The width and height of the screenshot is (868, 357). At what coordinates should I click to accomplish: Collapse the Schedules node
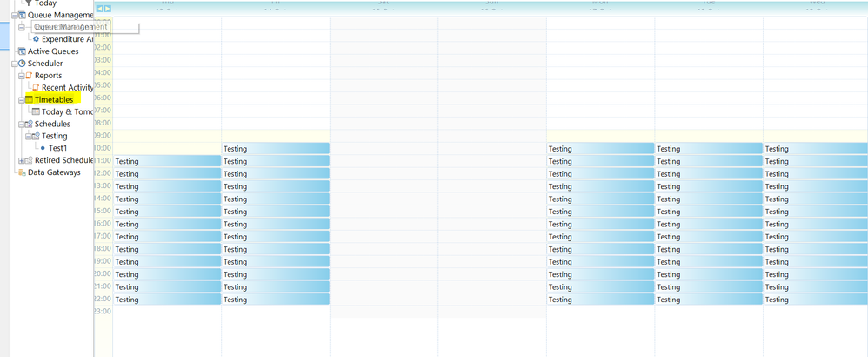tap(22, 125)
